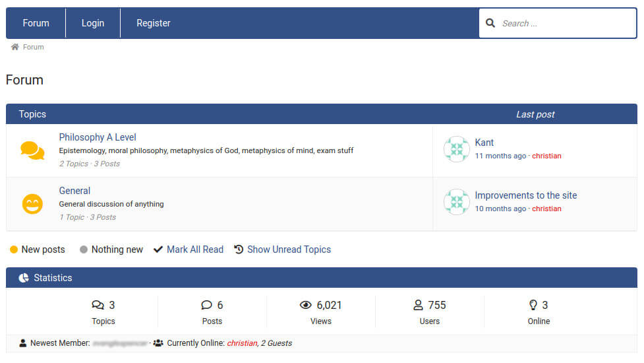Screen dimensions: 644x363
Task: Click the '1 Topic · 3 Posts' text
Action: 88,217
